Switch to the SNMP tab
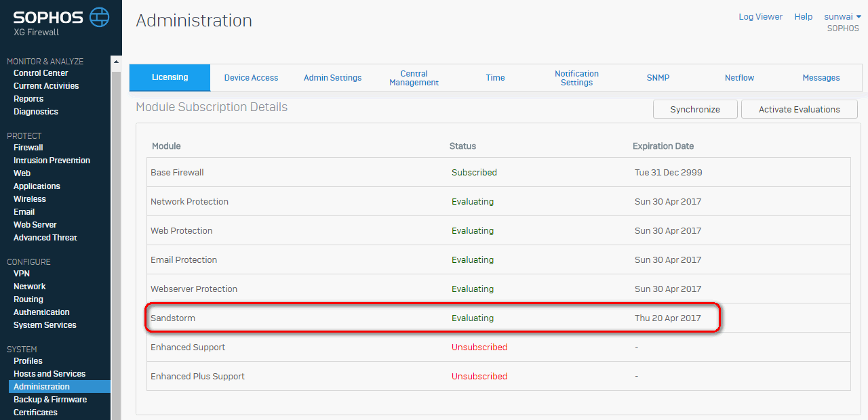Screen dimensions: 868x420 pos(658,78)
